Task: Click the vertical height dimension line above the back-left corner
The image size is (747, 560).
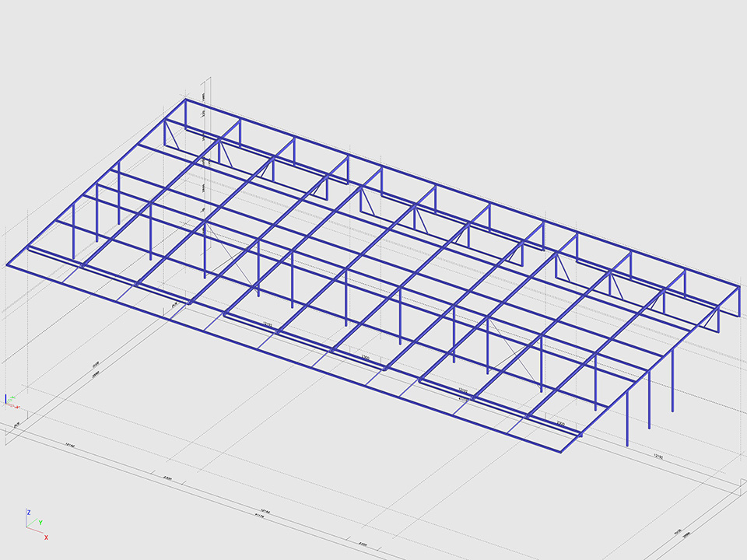Action: pos(203,117)
